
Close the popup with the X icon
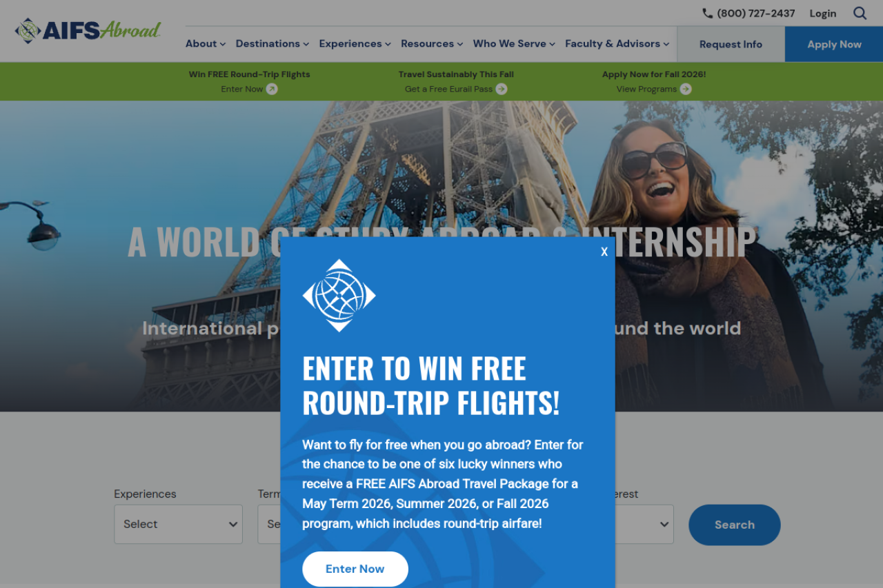pyautogui.click(x=604, y=252)
